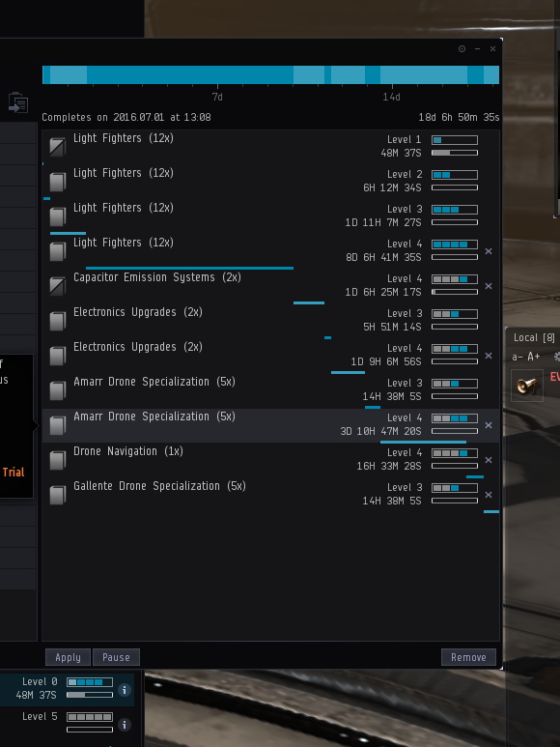The image size is (560, 747).
Task: Apply the skill queue changes
Action: [68, 657]
